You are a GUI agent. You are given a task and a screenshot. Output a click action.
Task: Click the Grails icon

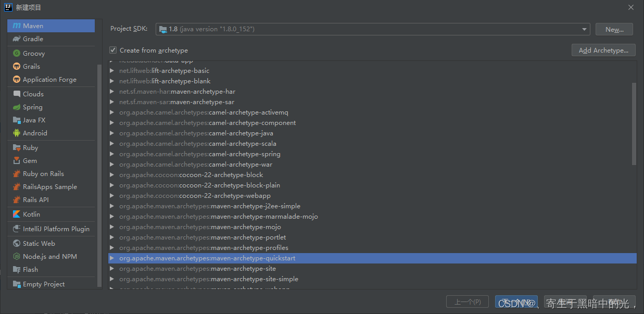(x=17, y=66)
